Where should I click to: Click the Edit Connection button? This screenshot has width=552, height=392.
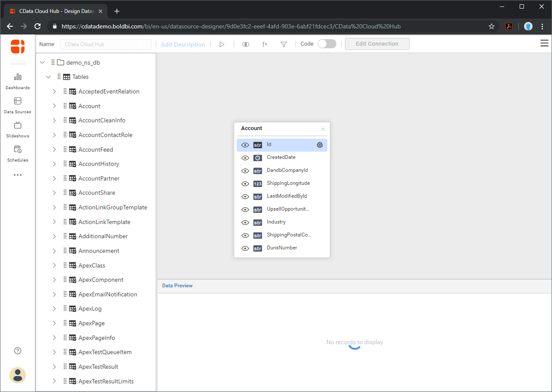[x=377, y=44]
